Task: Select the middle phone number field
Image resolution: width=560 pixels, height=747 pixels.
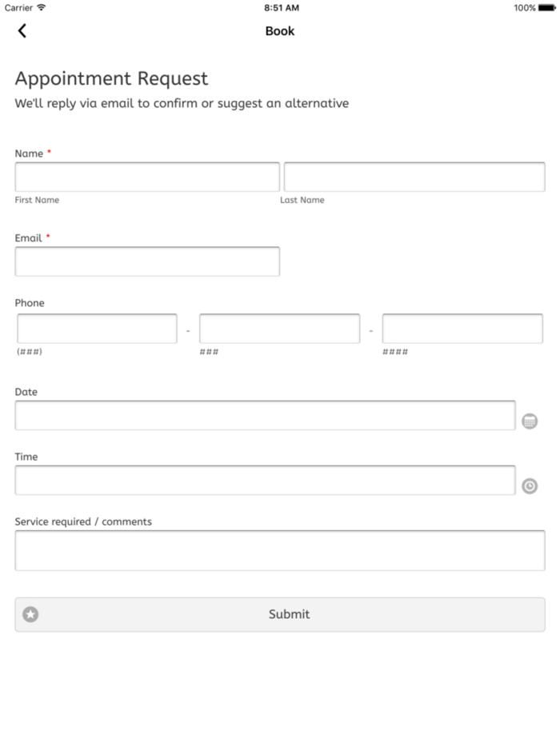Action: point(279,329)
